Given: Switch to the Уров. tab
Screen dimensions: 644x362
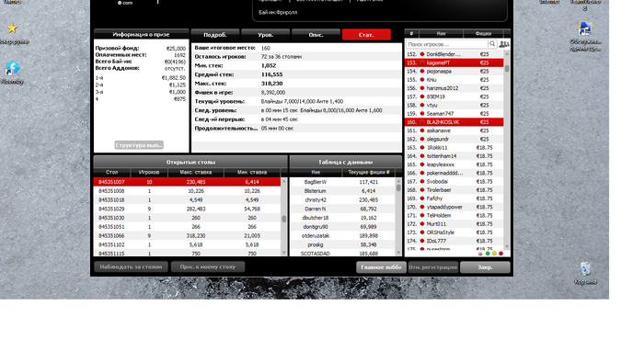Looking at the screenshot, I should (x=265, y=35).
